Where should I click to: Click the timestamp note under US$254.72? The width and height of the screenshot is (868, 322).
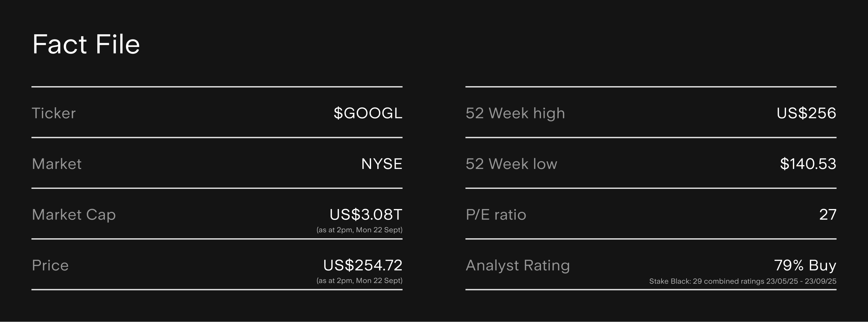tap(359, 280)
